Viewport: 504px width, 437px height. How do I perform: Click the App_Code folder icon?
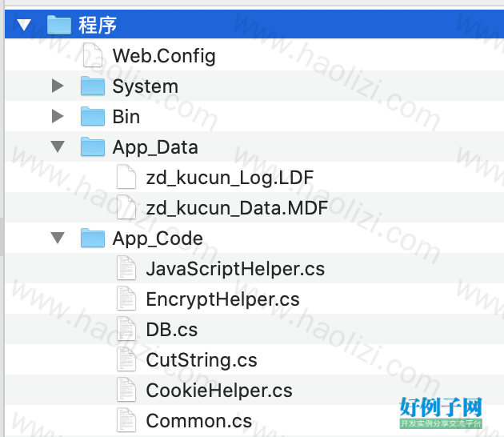point(93,238)
